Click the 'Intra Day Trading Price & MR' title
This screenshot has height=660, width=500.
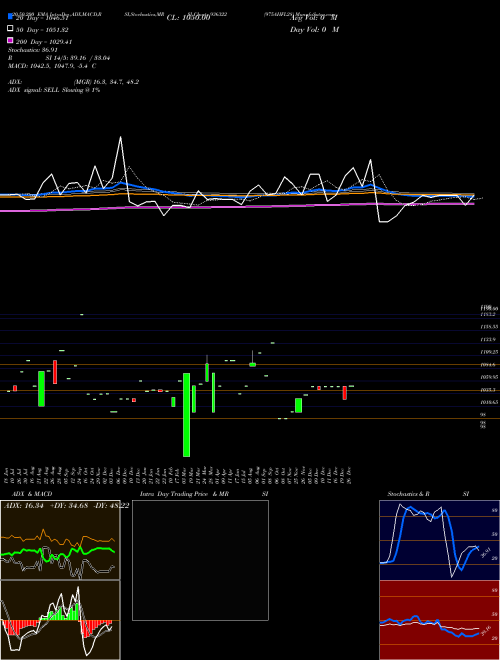coord(184,494)
